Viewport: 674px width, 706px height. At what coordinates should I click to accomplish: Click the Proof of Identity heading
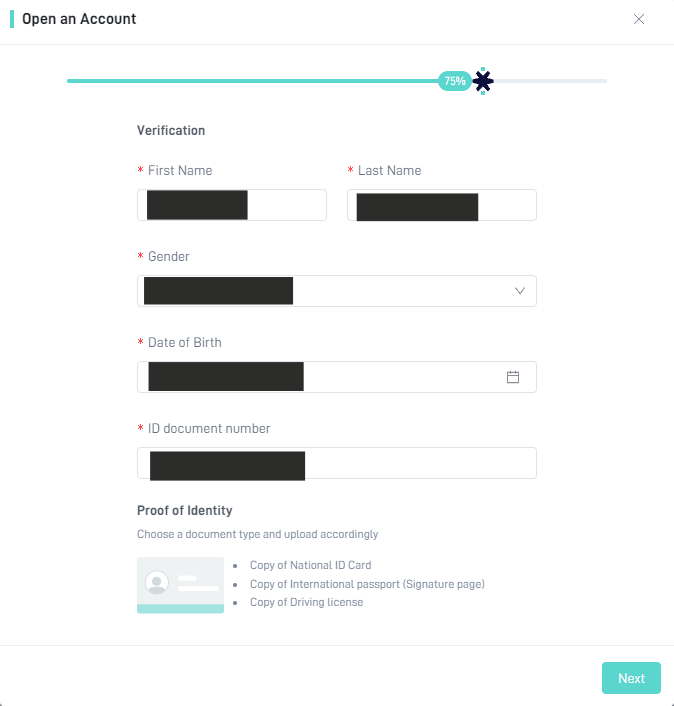click(185, 510)
